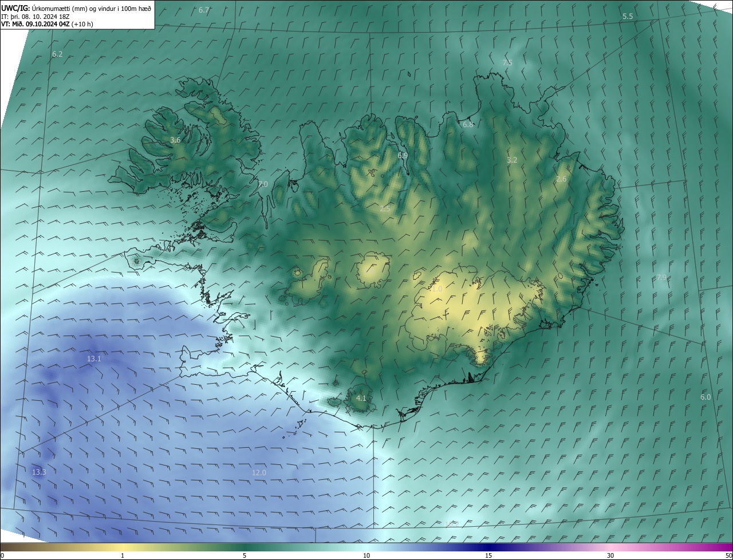Click the 6.2 value on the map
Image resolution: width=733 pixels, height=560 pixels.
tap(57, 54)
